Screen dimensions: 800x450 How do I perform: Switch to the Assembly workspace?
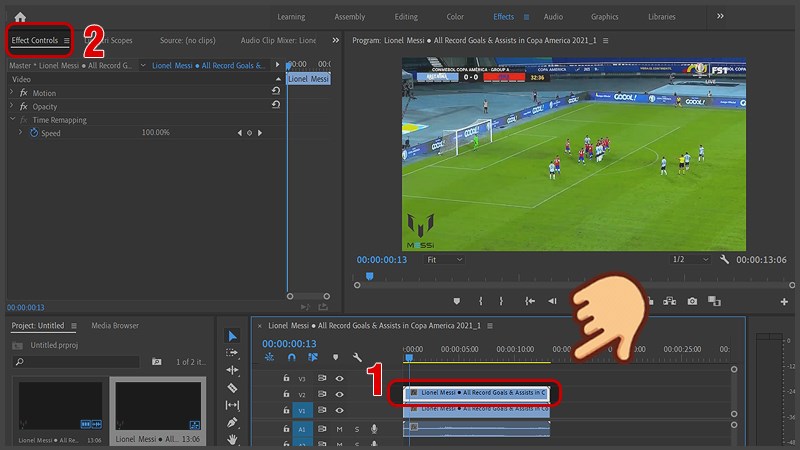tap(349, 17)
